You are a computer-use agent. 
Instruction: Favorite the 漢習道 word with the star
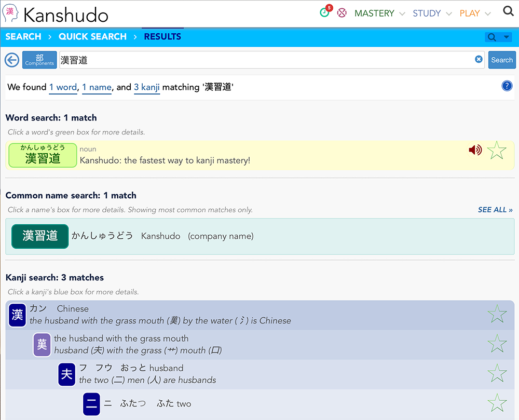497,150
